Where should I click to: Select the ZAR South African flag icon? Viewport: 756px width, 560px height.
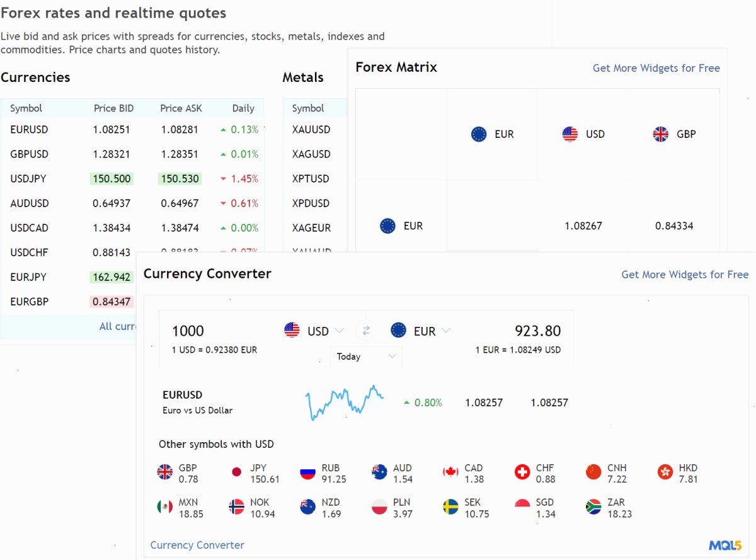[x=593, y=506]
